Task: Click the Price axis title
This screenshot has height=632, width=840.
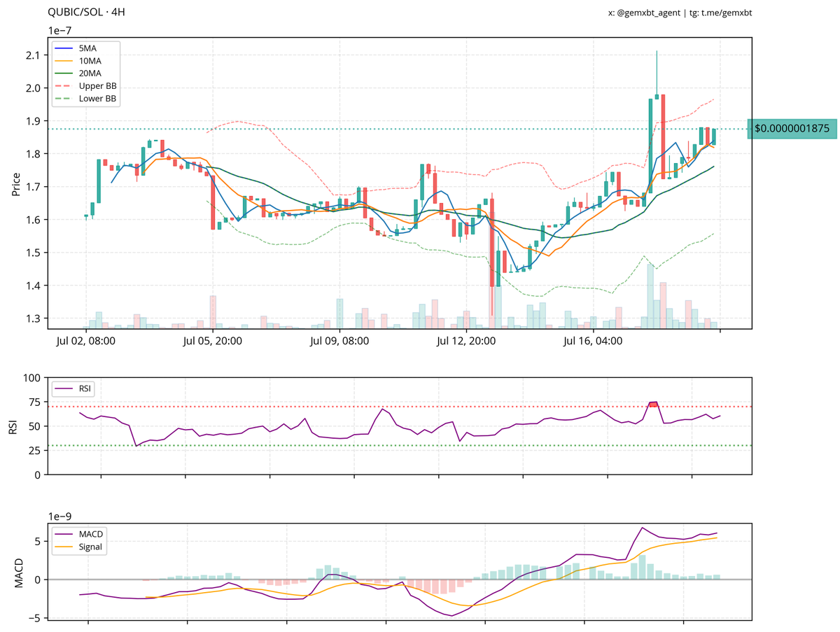Action: (x=15, y=183)
